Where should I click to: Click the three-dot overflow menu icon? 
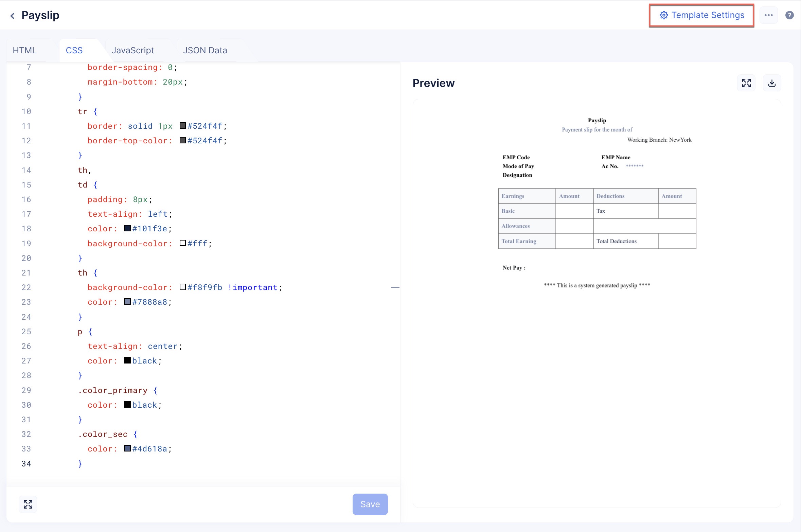tap(768, 15)
